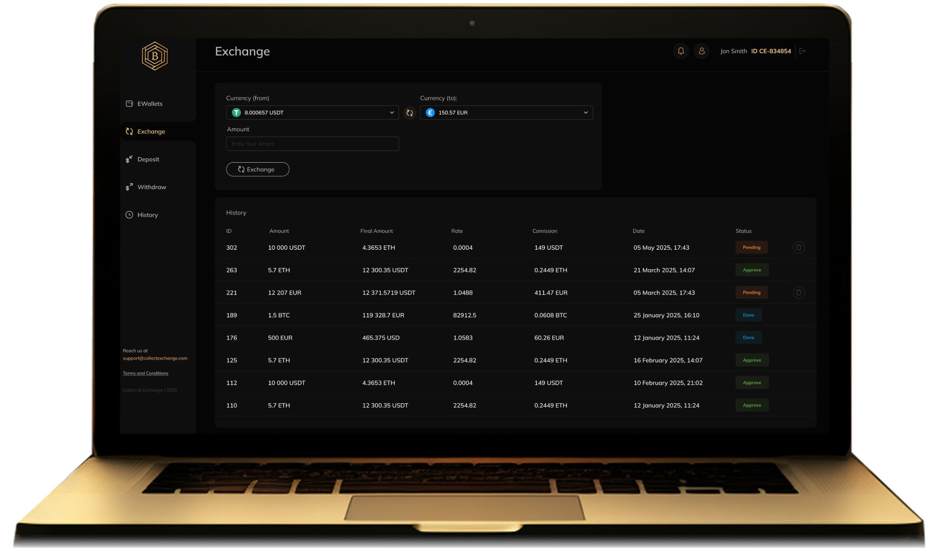
Task: Delete pending transaction 221 with trash icon
Action: [x=799, y=292]
